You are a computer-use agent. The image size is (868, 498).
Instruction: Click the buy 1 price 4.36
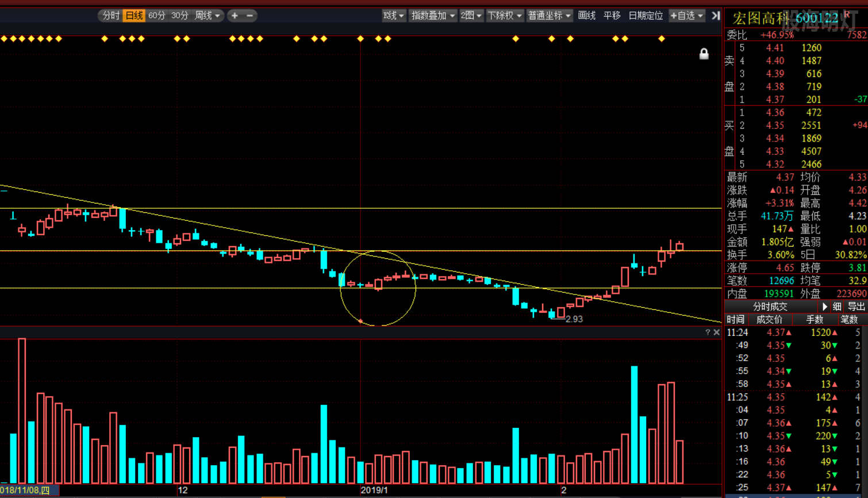tap(774, 113)
